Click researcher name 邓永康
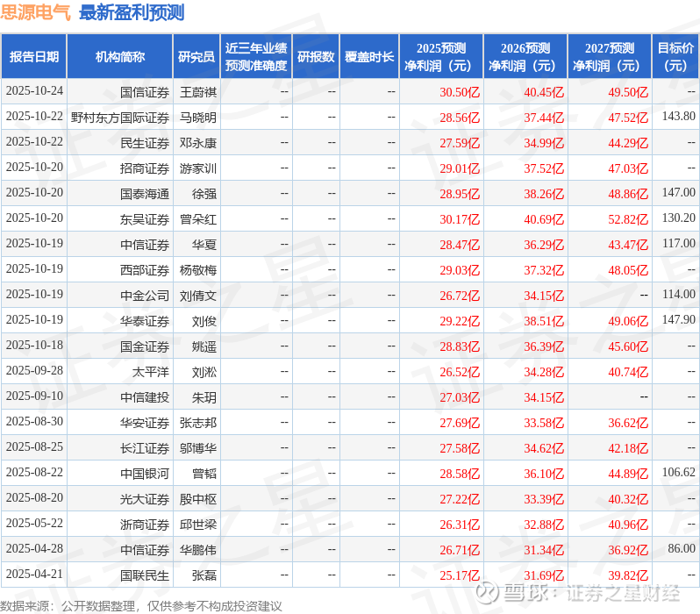Image resolution: width=700 pixels, height=614 pixels. point(198,143)
